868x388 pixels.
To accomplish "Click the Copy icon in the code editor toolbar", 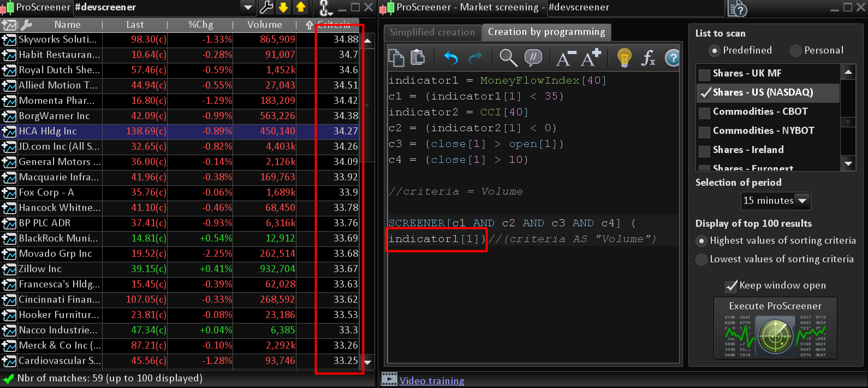I will point(396,57).
